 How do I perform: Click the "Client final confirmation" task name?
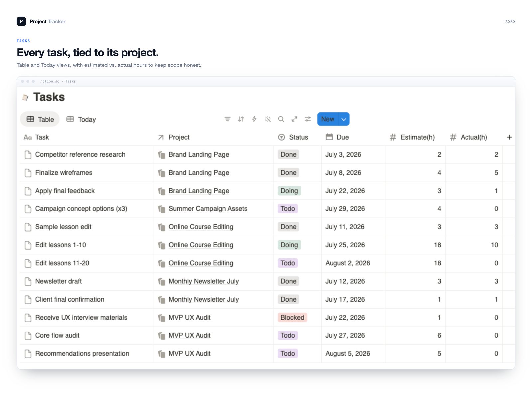pyautogui.click(x=70, y=300)
